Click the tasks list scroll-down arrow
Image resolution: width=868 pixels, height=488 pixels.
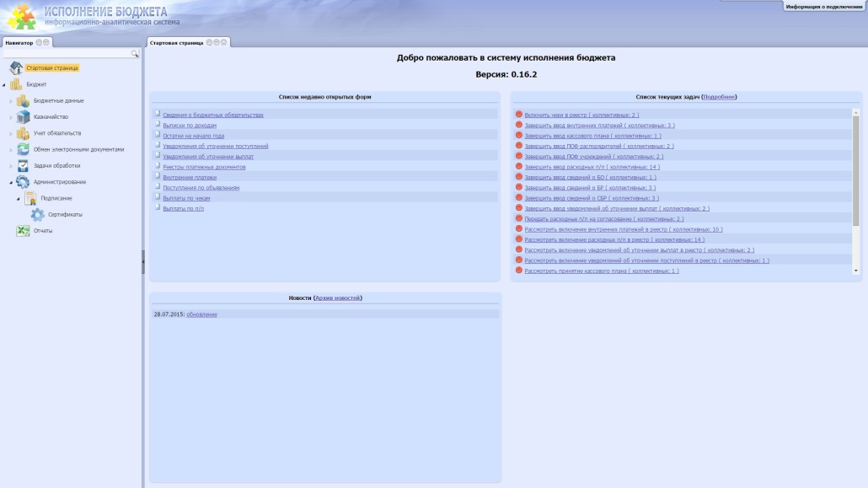(856, 271)
